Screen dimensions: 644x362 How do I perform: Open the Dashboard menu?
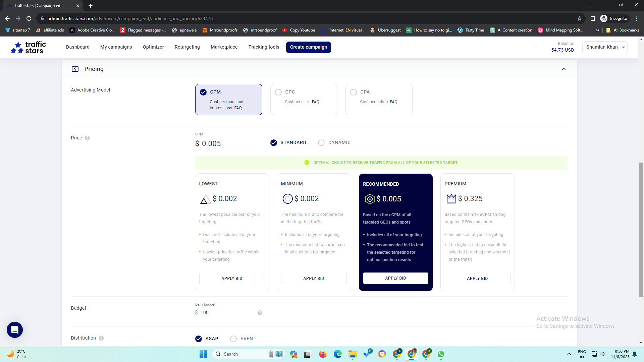click(x=78, y=47)
